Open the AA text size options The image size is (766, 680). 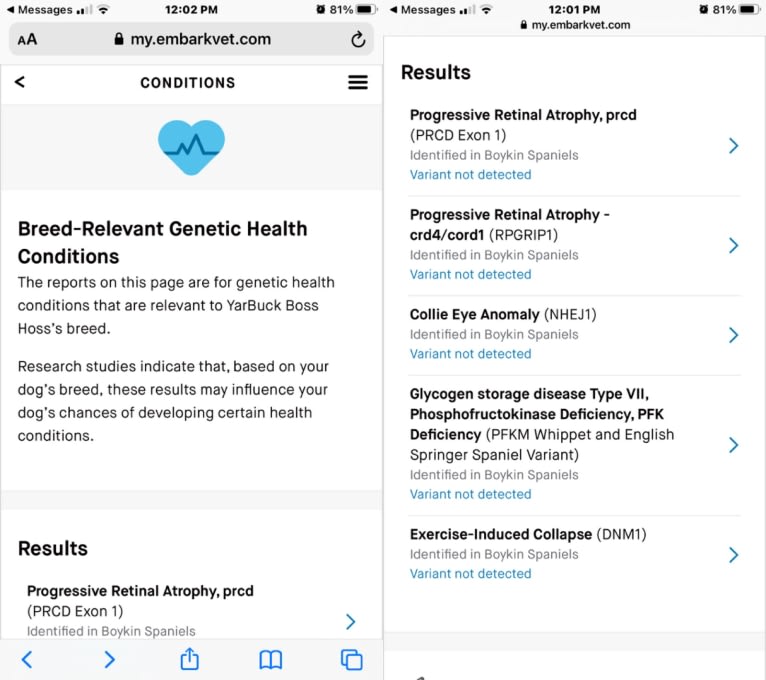coord(27,40)
